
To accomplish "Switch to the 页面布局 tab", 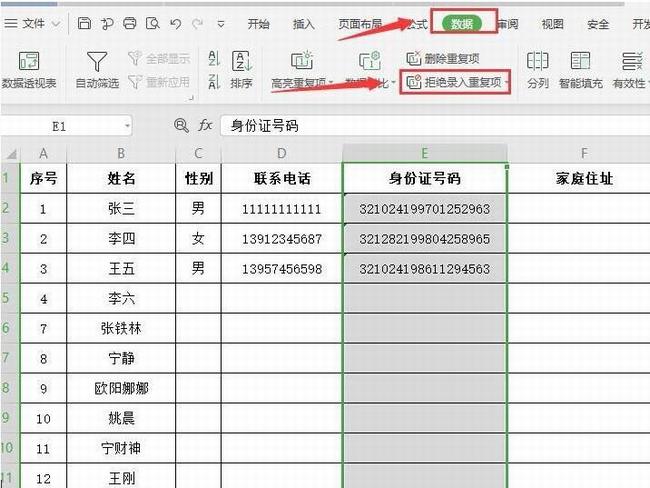I will pyautogui.click(x=360, y=24).
